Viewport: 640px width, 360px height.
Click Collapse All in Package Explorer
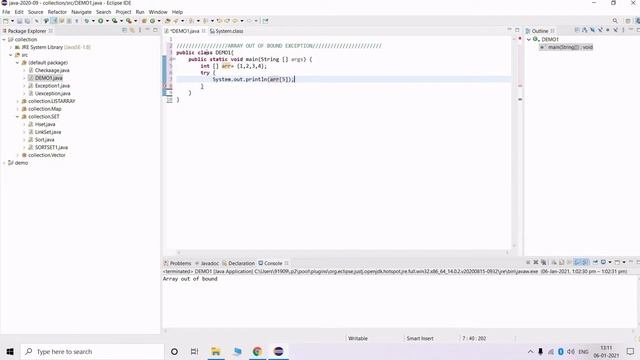(x=124, y=30)
